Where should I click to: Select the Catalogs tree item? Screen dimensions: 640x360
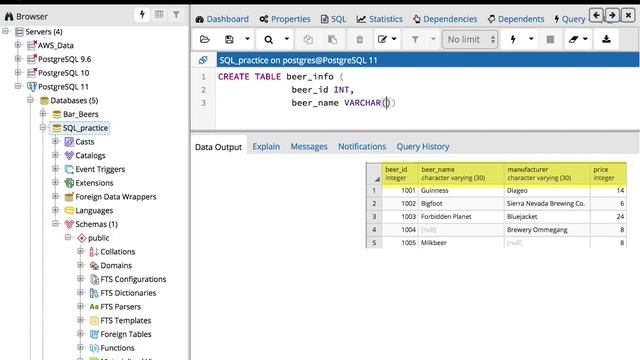[90, 156]
